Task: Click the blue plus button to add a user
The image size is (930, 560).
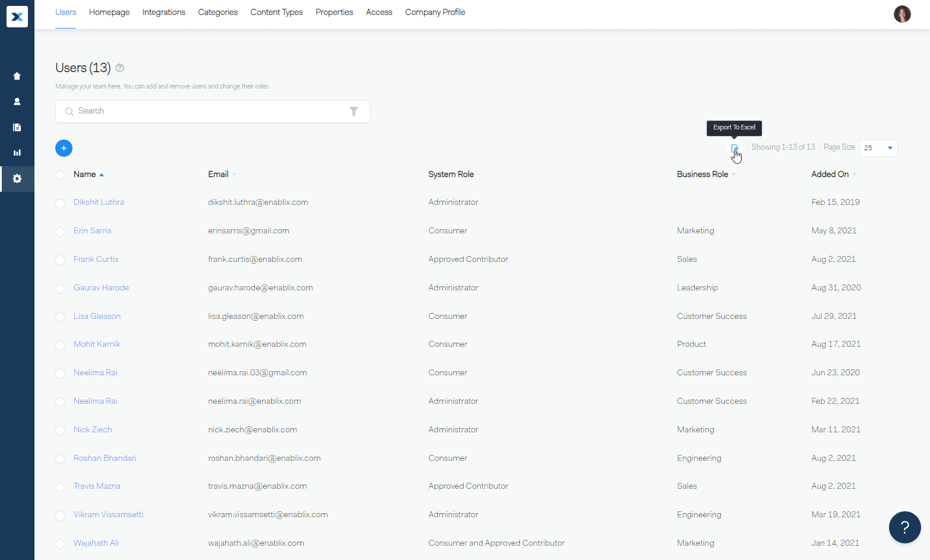Action: (x=64, y=148)
